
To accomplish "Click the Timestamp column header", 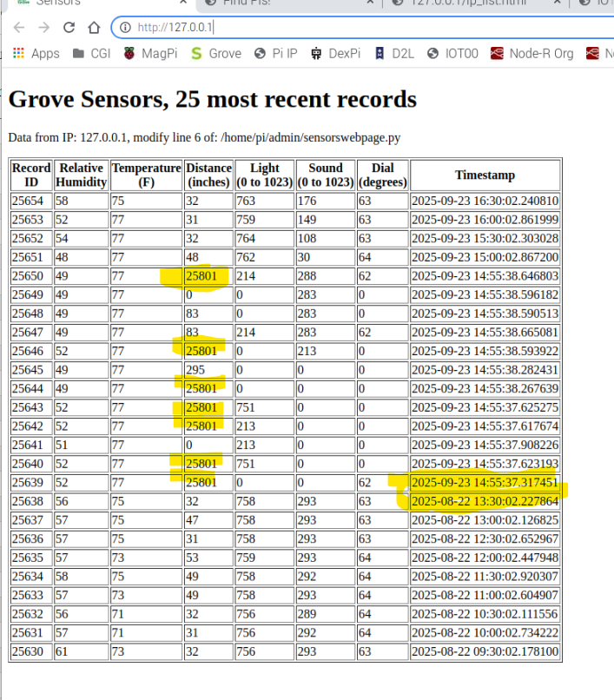I will (485, 175).
